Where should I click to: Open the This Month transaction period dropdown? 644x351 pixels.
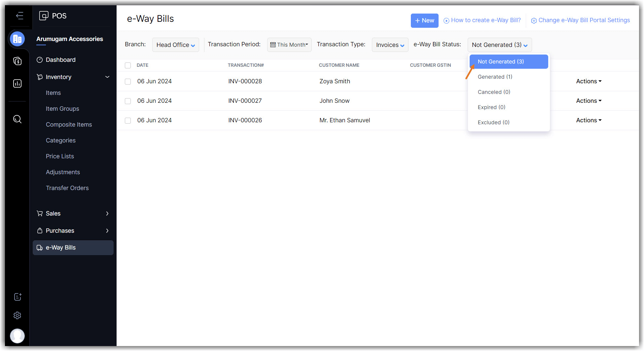[289, 45]
